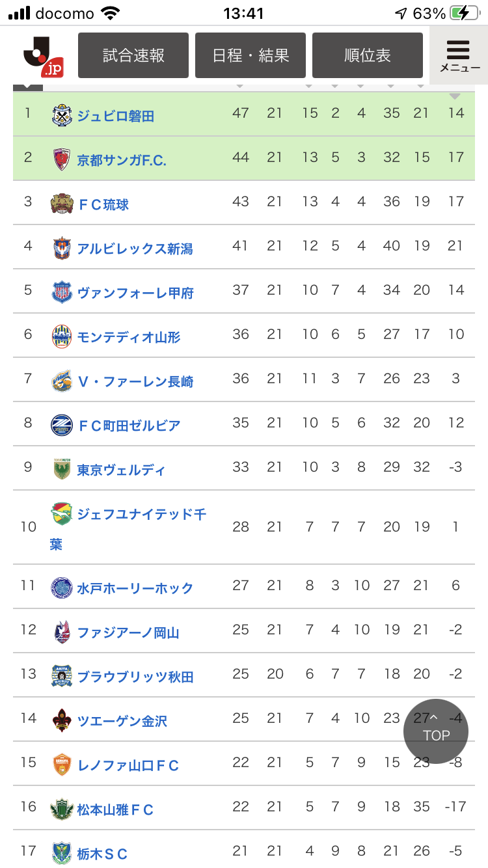Open the 試合速報 tab
This screenshot has width=488, height=868.
click(133, 56)
